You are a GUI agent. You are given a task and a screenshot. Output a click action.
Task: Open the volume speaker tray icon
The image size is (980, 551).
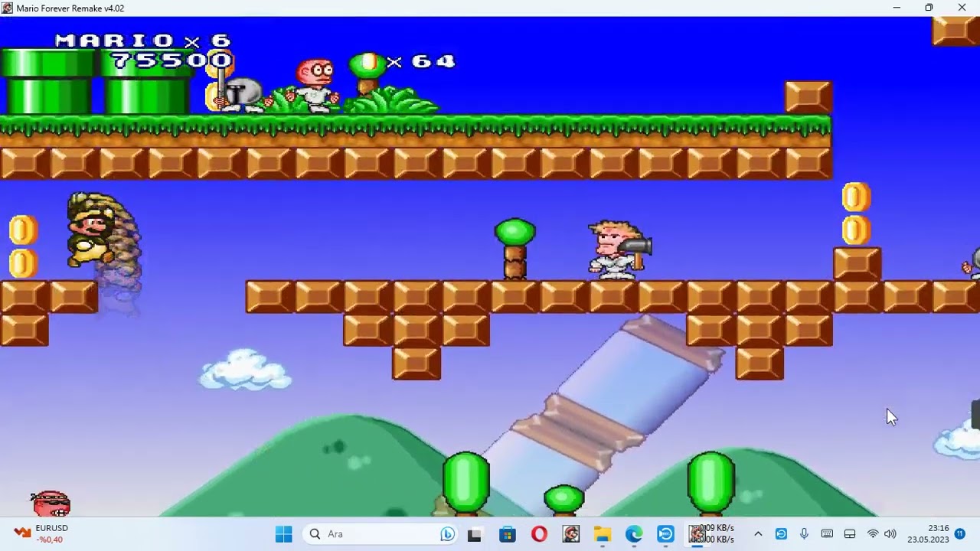[x=890, y=534]
